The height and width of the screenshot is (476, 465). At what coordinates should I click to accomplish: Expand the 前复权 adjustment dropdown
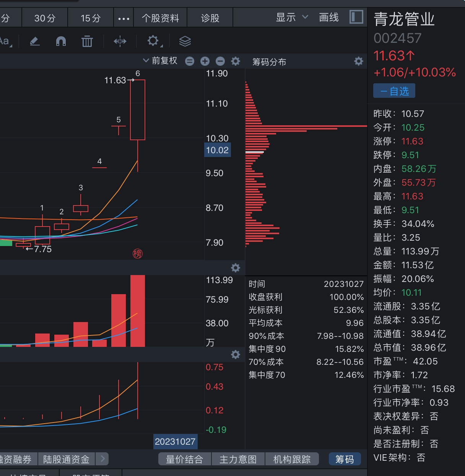[160, 61]
